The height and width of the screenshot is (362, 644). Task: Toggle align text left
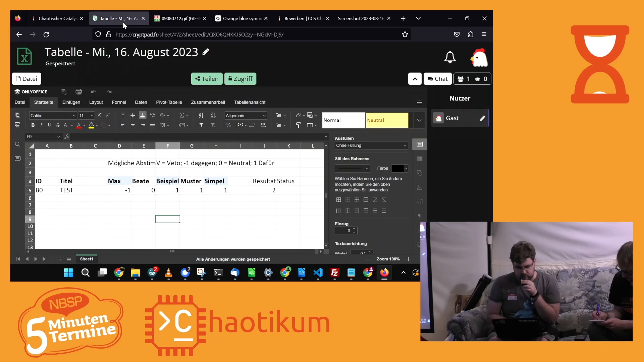click(x=123, y=125)
